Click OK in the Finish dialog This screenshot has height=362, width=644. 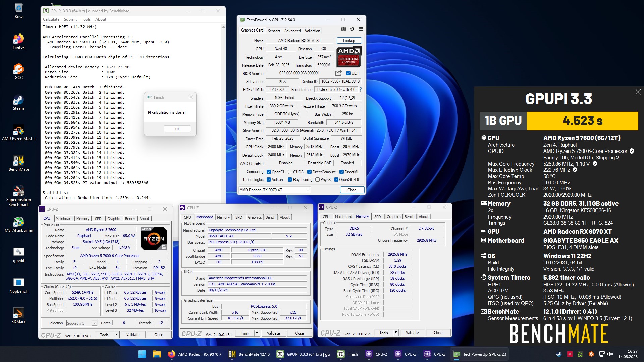click(177, 129)
